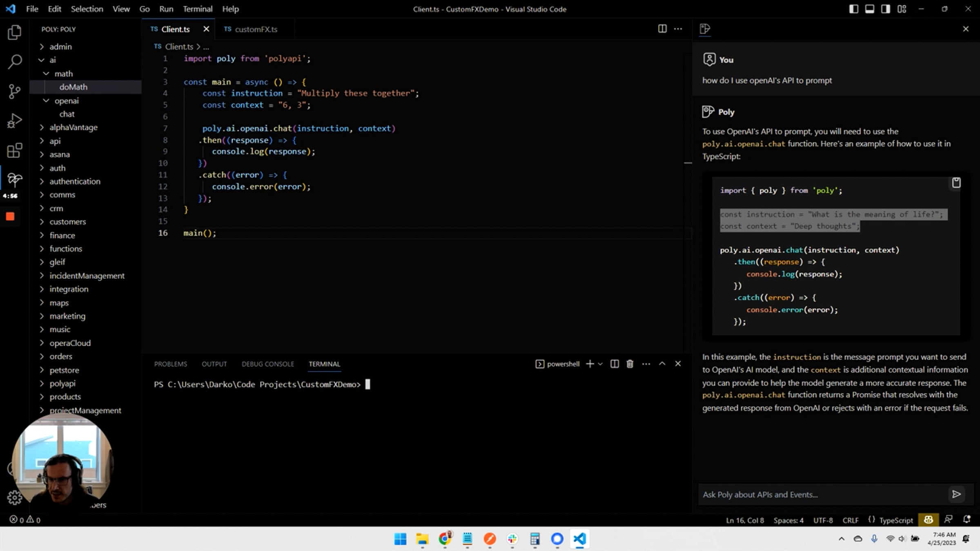The height and width of the screenshot is (551, 980).
Task: Create a new terminal with plus button
Action: point(590,364)
